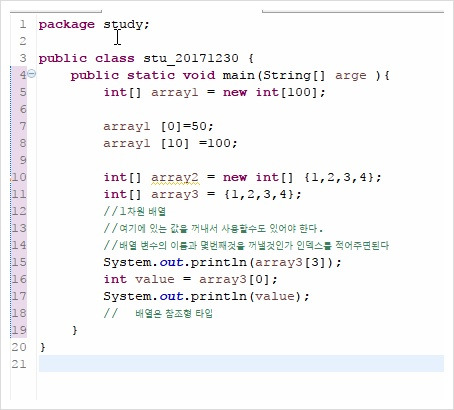Click 'main' in the method declaration
This screenshot has width=454, height=410.
(x=238, y=75)
